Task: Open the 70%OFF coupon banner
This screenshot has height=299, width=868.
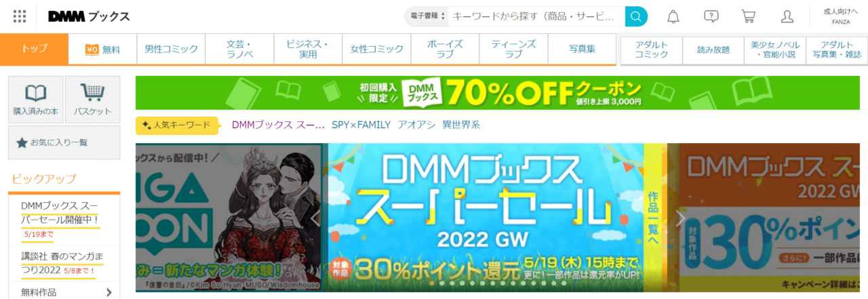Action: point(497,93)
